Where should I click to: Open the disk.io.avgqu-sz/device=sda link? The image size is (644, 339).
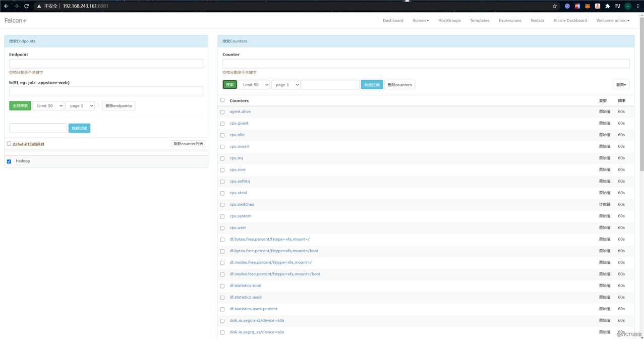257,320
